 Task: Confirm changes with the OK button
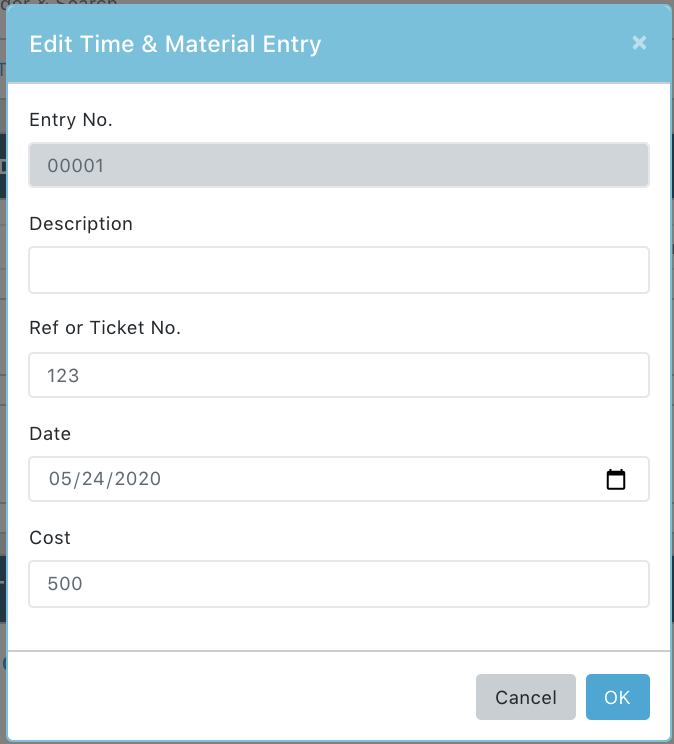618,697
